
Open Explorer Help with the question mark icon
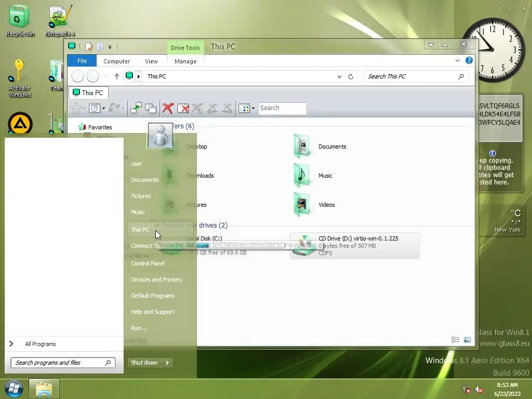(469, 60)
